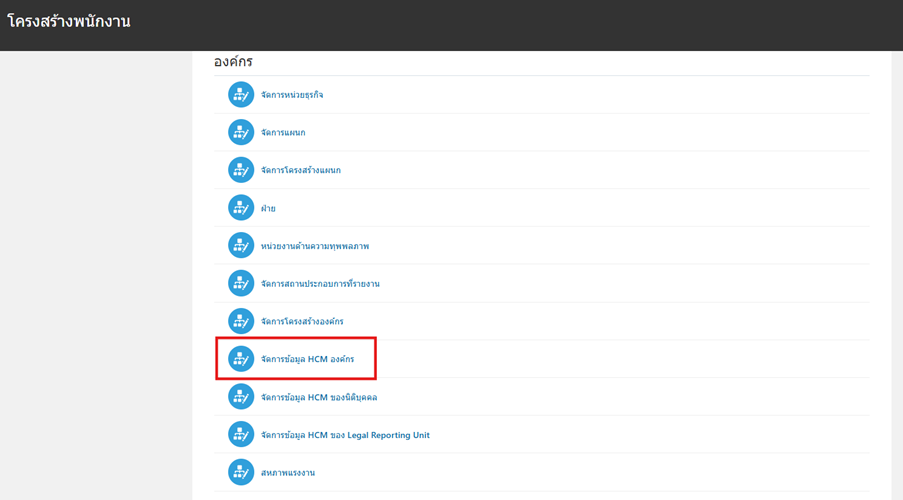Go to จัดการโครงสร้างแผนก link
The height and width of the screenshot is (500, 903).
tap(300, 171)
